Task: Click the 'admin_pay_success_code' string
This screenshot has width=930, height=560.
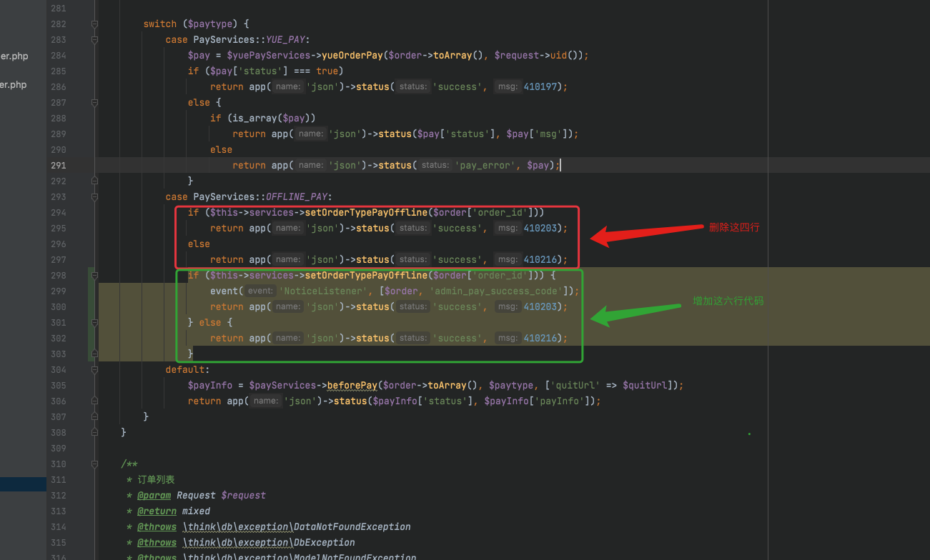Action: [495, 291]
